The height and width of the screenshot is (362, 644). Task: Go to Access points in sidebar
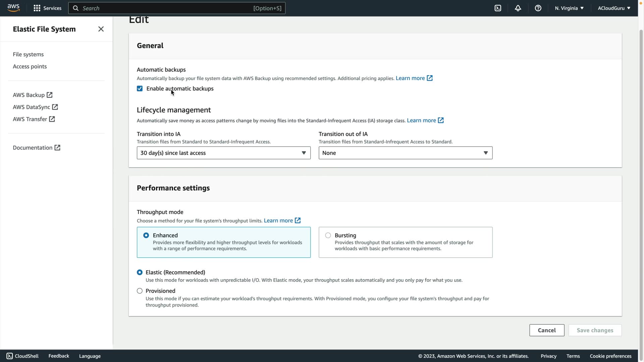[30, 66]
